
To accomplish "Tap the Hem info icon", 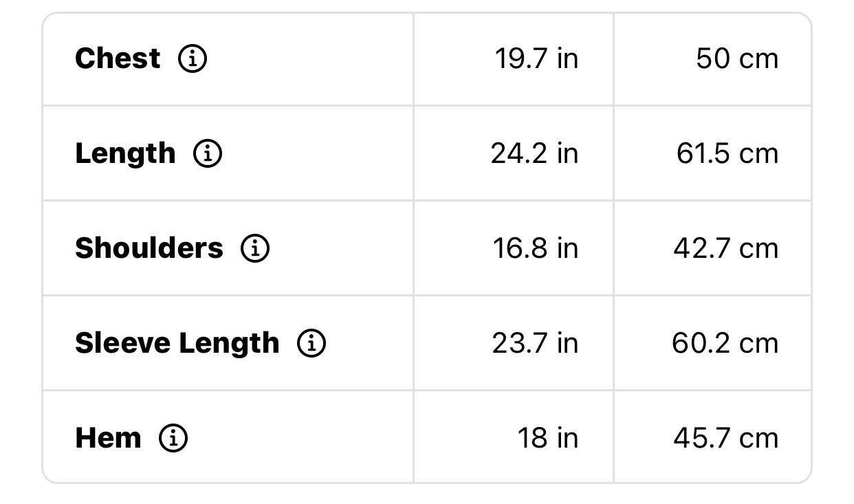I will [173, 438].
